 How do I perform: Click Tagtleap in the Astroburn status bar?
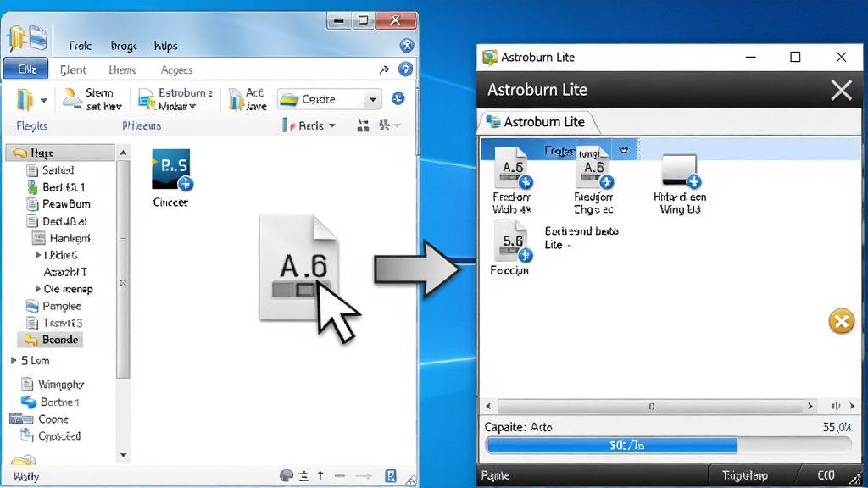pos(745,476)
